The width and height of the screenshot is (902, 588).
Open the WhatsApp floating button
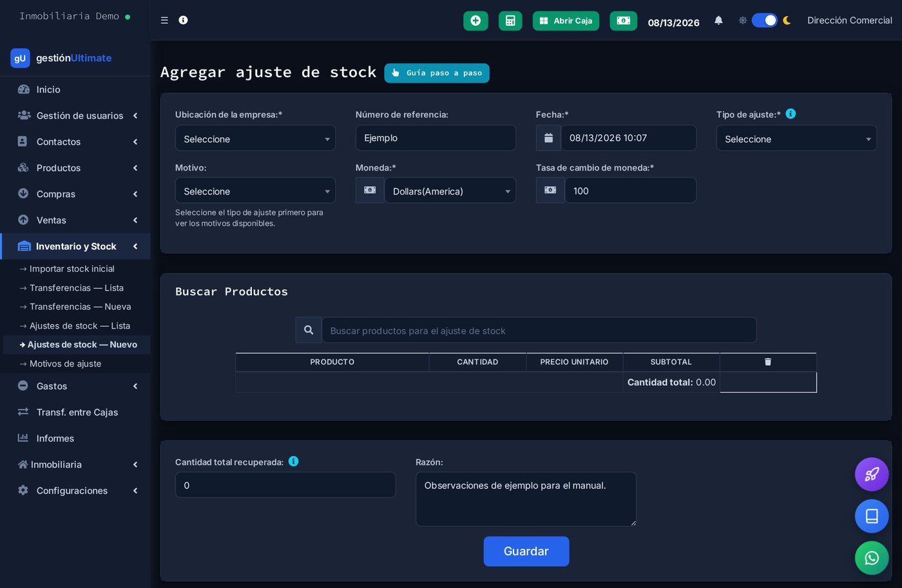point(872,558)
